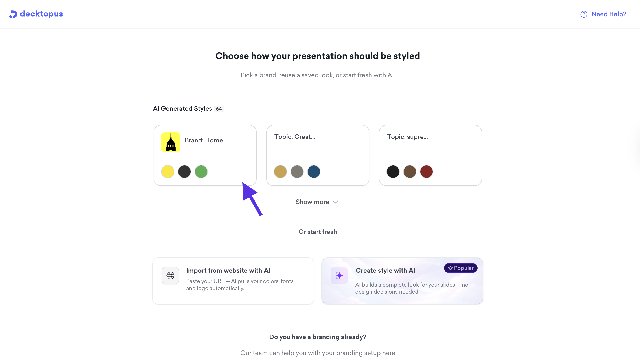Open Need Help? link

pos(609,14)
